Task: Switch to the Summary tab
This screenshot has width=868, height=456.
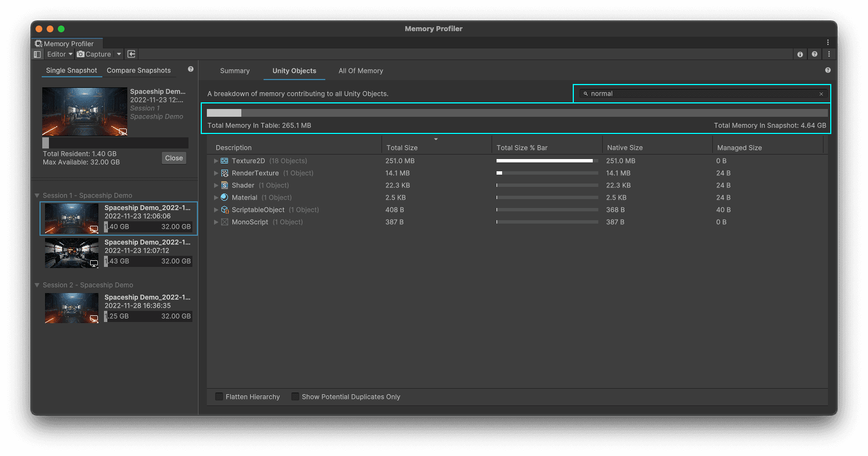Action: (x=235, y=71)
